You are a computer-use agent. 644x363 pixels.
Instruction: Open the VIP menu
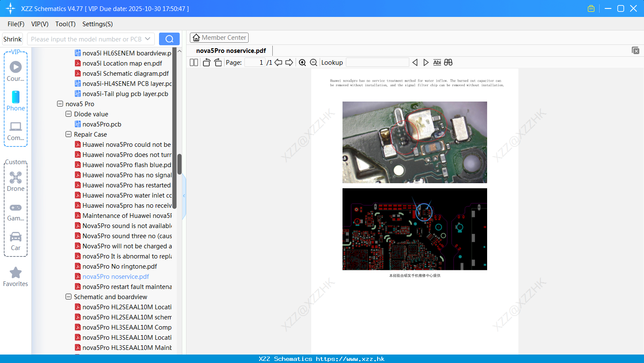40,24
